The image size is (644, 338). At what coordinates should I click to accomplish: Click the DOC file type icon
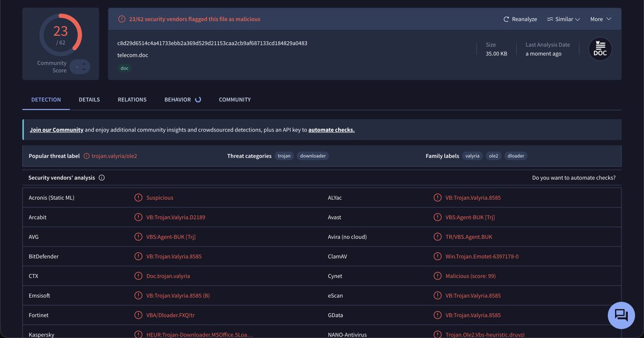pos(600,49)
